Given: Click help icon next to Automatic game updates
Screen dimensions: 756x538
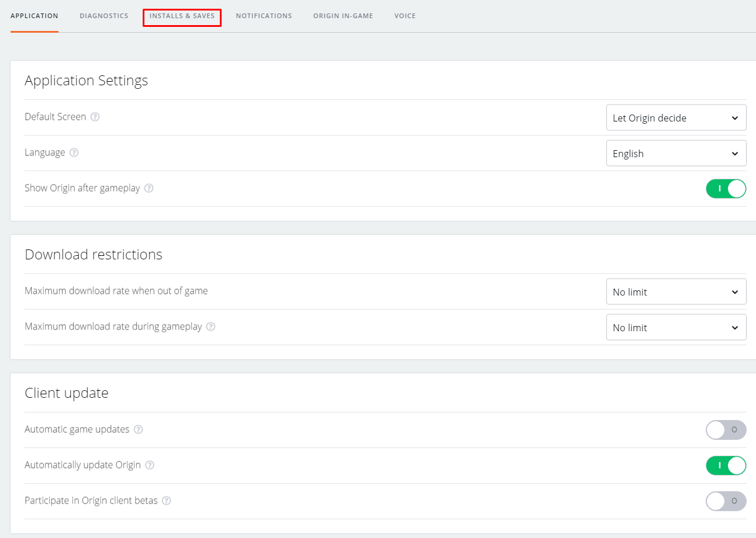Looking at the screenshot, I should tap(138, 429).
